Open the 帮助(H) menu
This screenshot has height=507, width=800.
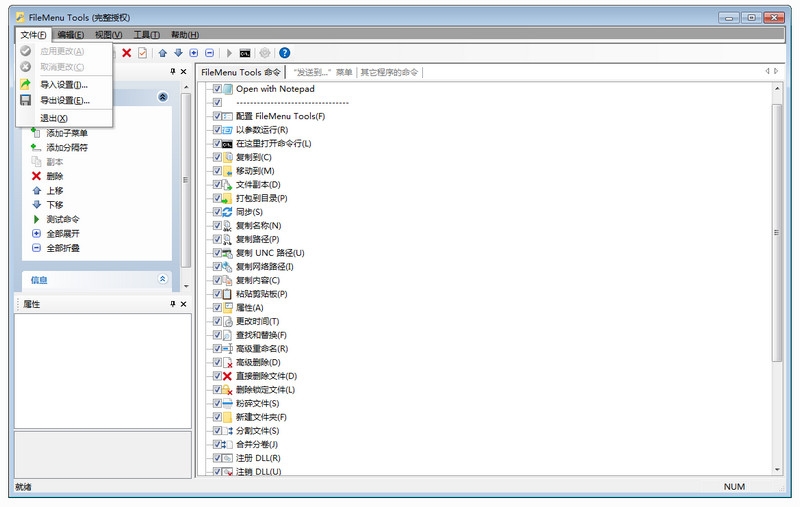(x=185, y=35)
